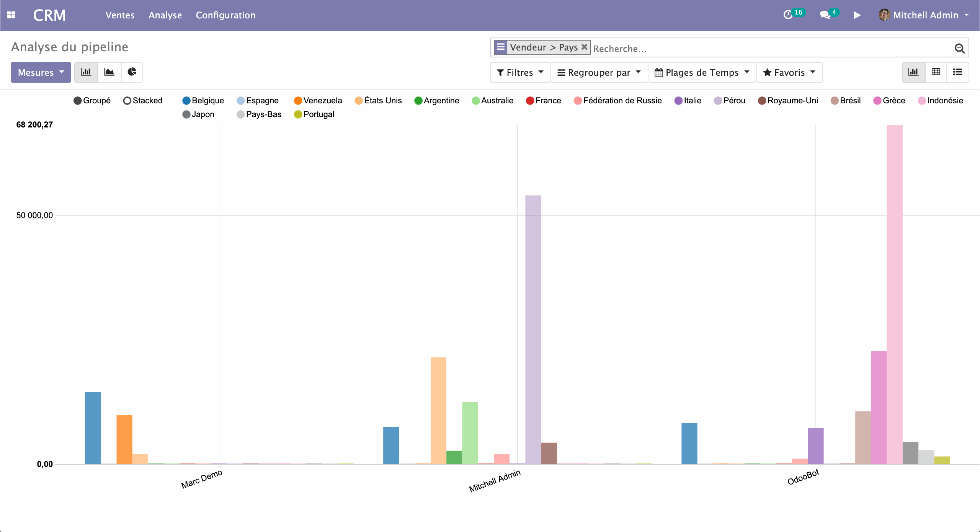Viewport: 980px width, 532px height.
Task: Expand the Filtres dropdown
Action: point(520,72)
